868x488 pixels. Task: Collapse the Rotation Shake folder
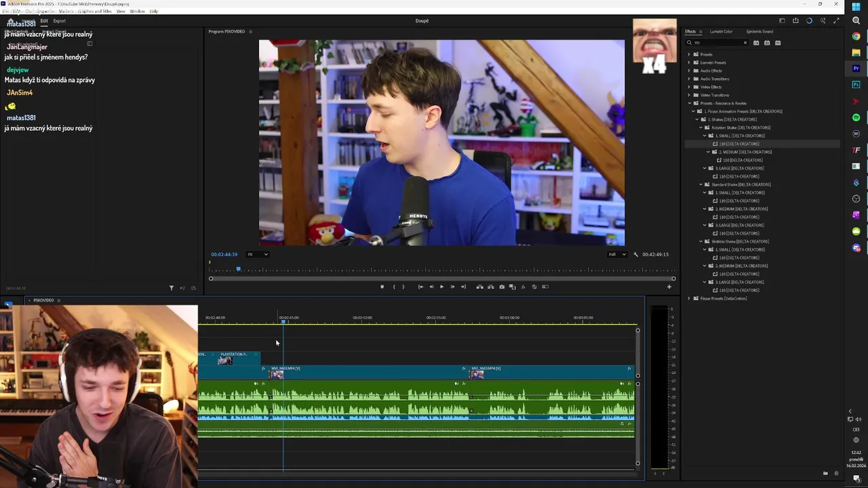pos(701,127)
